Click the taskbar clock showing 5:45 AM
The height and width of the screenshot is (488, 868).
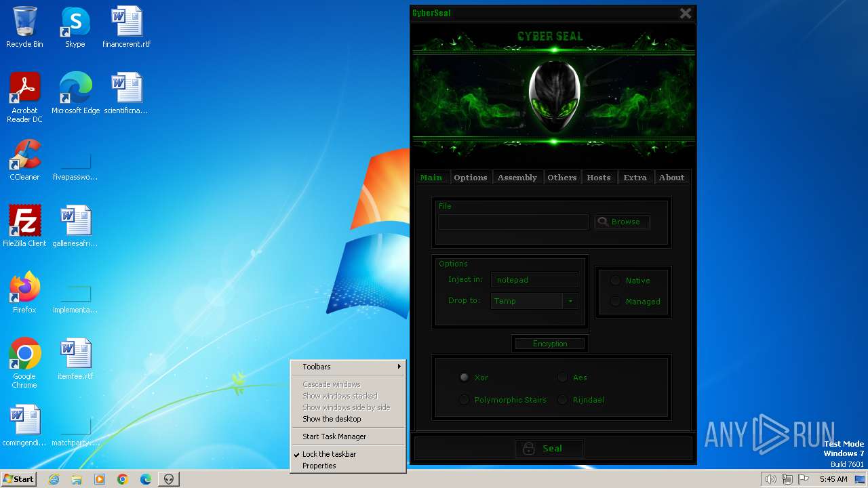pyautogui.click(x=833, y=479)
